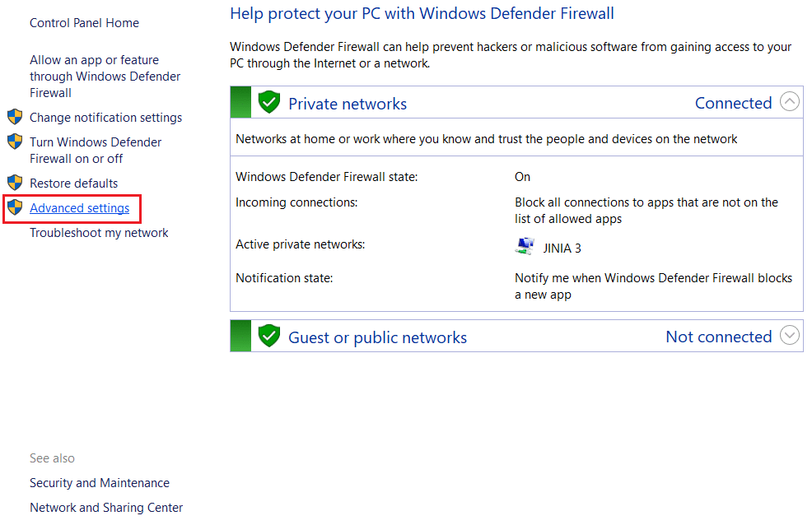Open Advanced settings link

(79, 208)
